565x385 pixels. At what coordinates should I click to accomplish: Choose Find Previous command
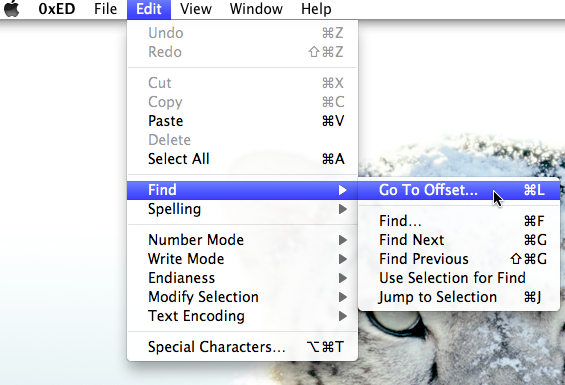[x=459, y=259]
